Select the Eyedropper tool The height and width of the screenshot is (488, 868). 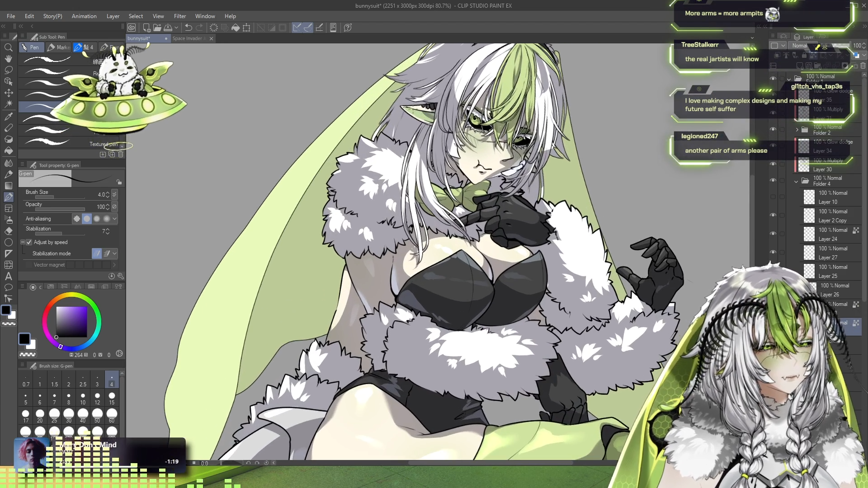click(x=8, y=116)
